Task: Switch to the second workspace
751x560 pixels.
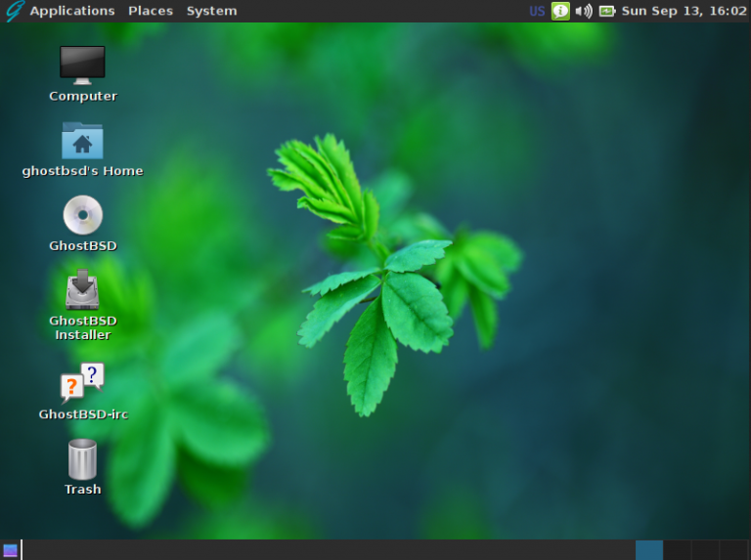Action: coord(677,550)
